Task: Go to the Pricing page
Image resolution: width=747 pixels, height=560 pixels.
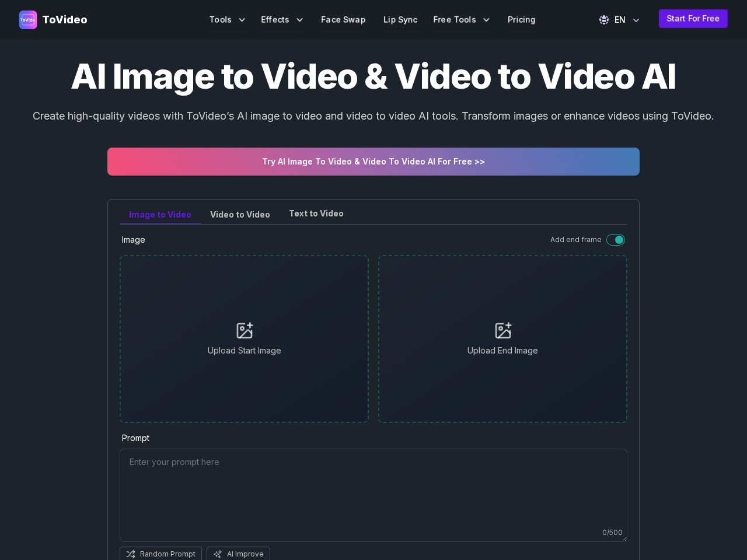Action: point(521,19)
